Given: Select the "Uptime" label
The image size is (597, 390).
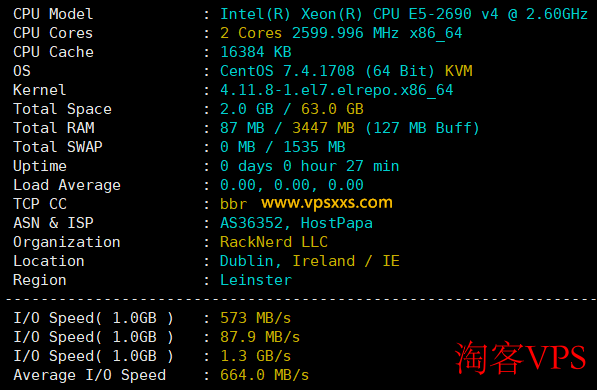Looking at the screenshot, I should (40, 166).
